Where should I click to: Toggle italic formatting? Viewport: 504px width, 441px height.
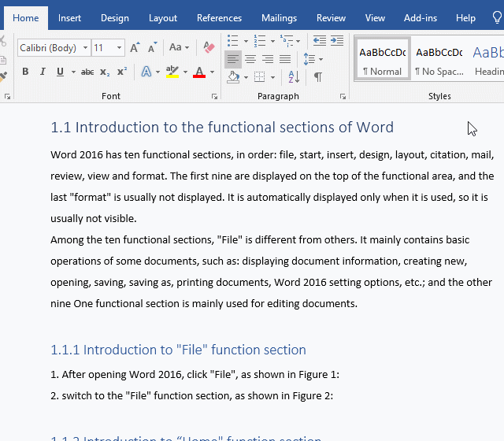pos(43,72)
